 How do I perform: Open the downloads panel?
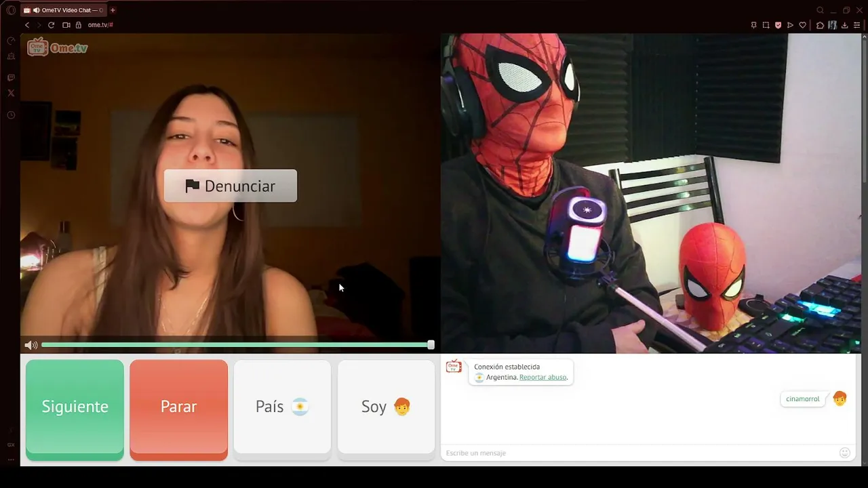(x=844, y=25)
